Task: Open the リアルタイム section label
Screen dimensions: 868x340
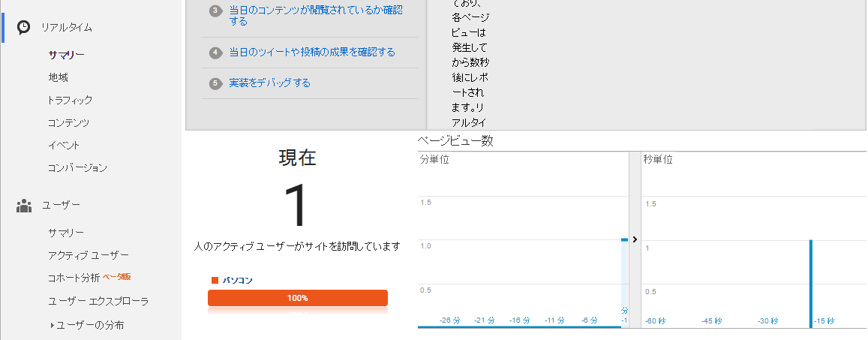Action: 67,27
